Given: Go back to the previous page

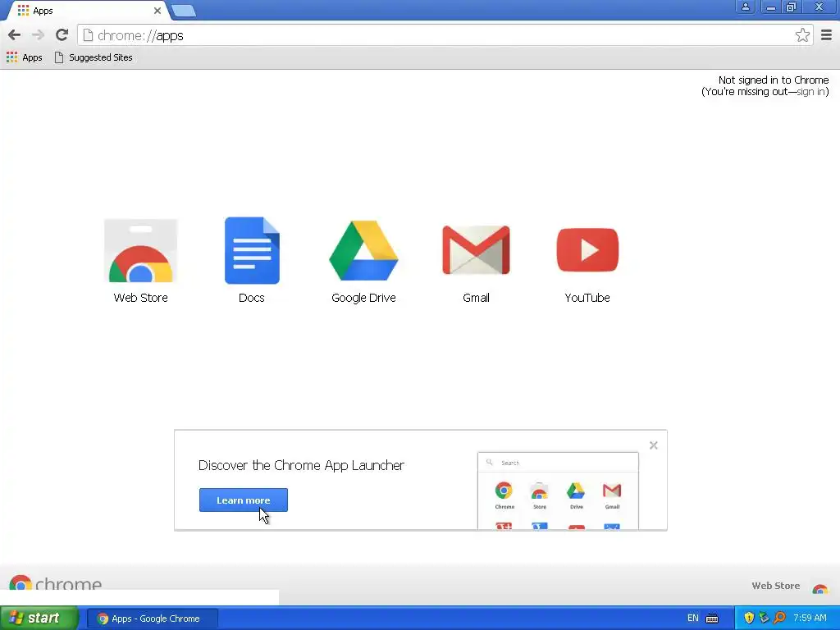Looking at the screenshot, I should click(x=15, y=35).
